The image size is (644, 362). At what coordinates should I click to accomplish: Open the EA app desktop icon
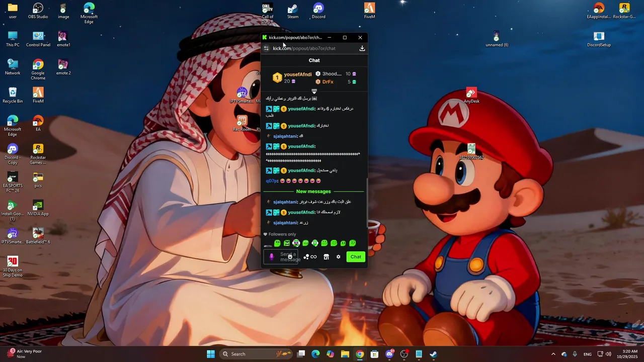click(38, 124)
